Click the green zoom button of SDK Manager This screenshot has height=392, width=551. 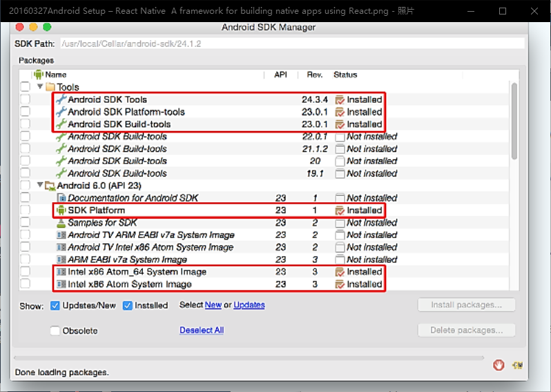(47, 27)
